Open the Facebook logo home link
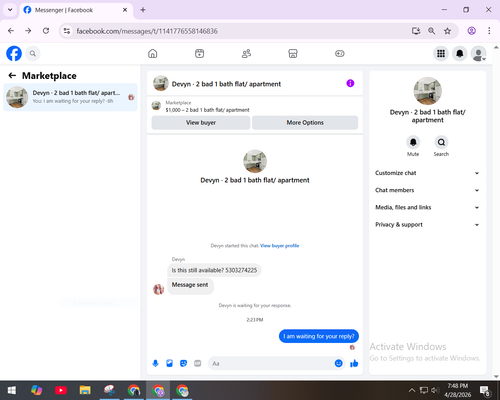Image resolution: width=500 pixels, height=400 pixels. tap(14, 53)
